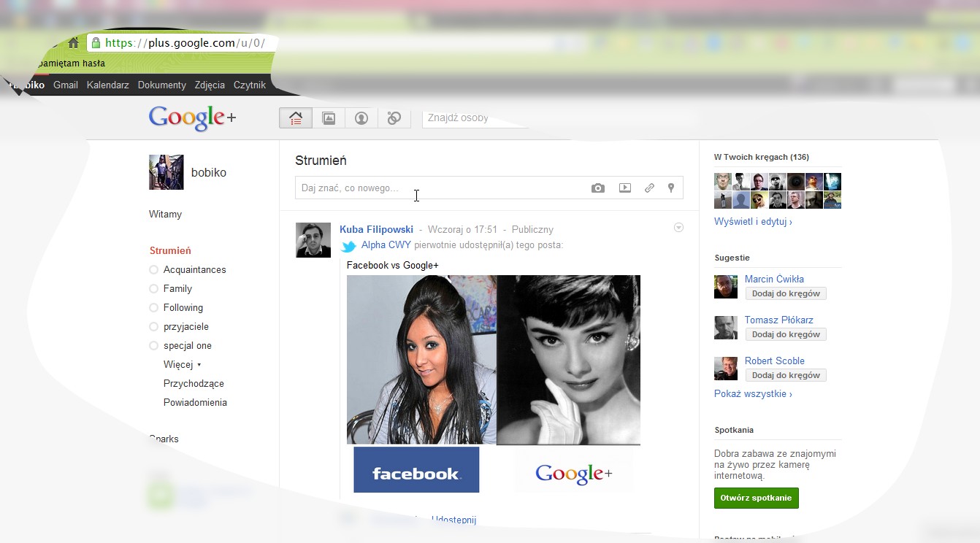Viewport: 980px width, 543px height.
Task: Attach a link with the chain icon
Action: (649, 188)
